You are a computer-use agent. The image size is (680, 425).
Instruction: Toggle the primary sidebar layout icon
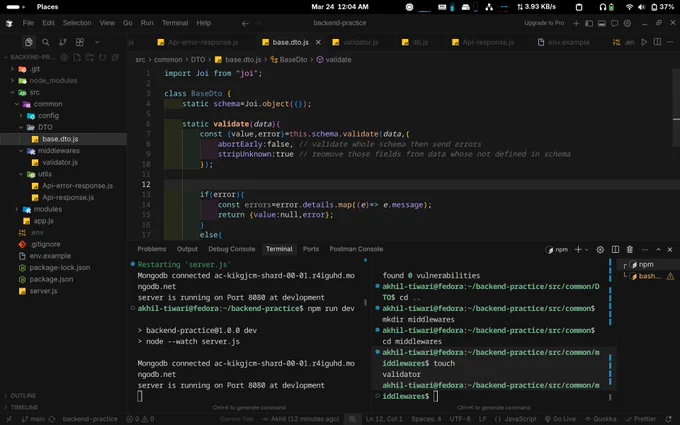click(x=589, y=23)
